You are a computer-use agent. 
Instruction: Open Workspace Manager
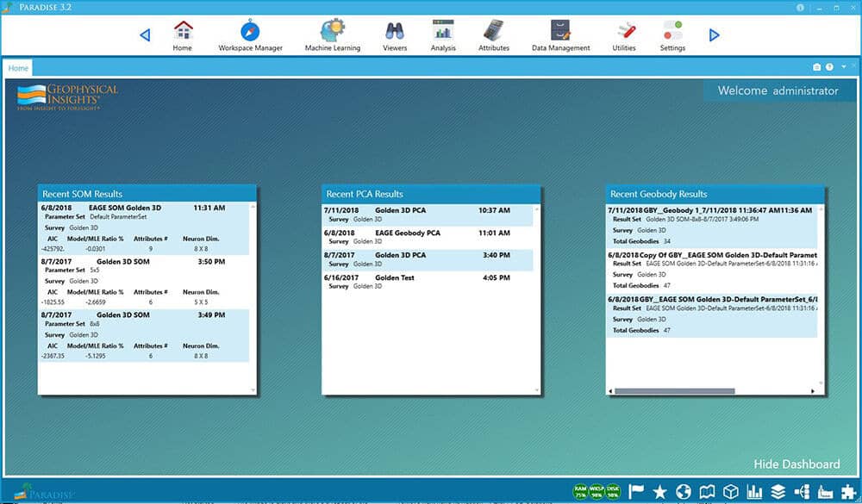coord(250,35)
